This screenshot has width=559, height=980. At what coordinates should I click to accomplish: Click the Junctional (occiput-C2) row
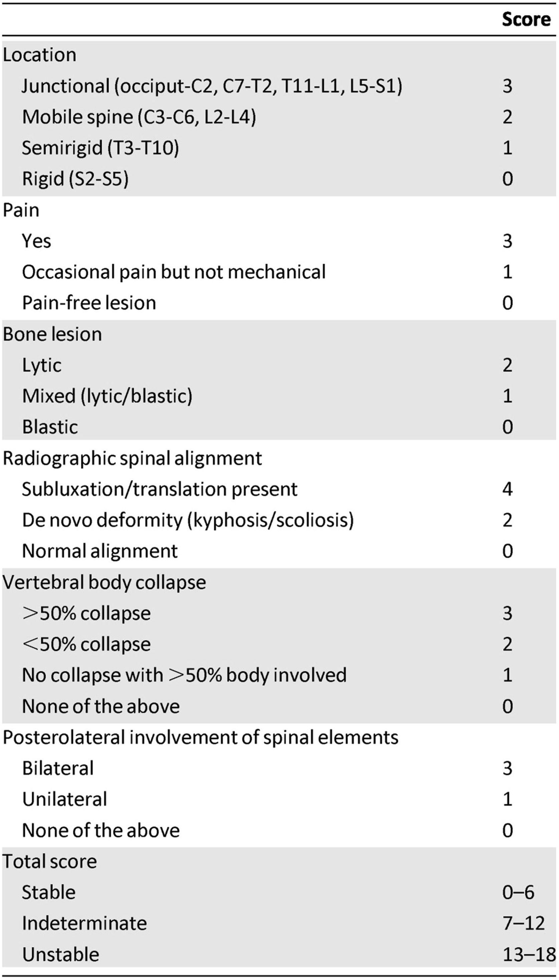212,86
